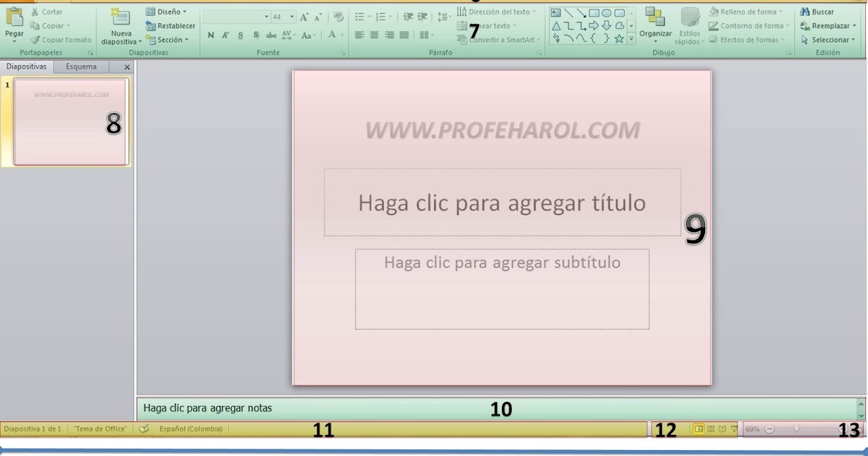Select the five-point star shape
868x456 pixels.
[x=619, y=38]
